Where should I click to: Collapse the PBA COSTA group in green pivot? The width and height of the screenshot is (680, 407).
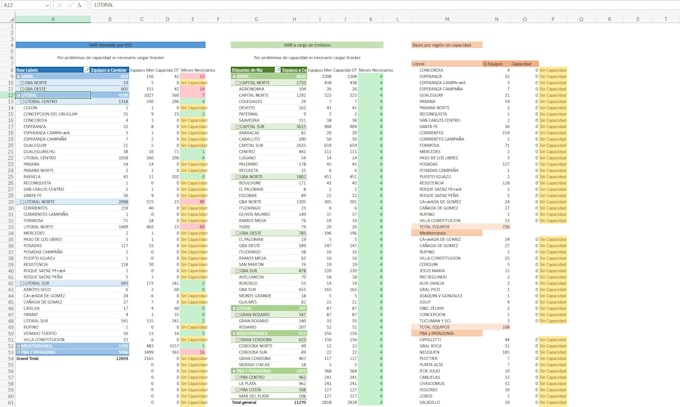(x=237, y=390)
